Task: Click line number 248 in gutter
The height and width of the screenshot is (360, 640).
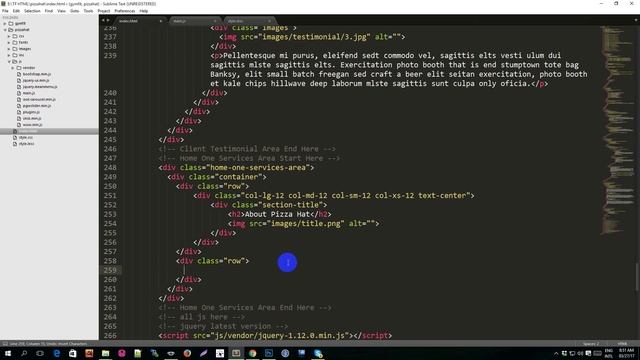Action: coord(110,167)
